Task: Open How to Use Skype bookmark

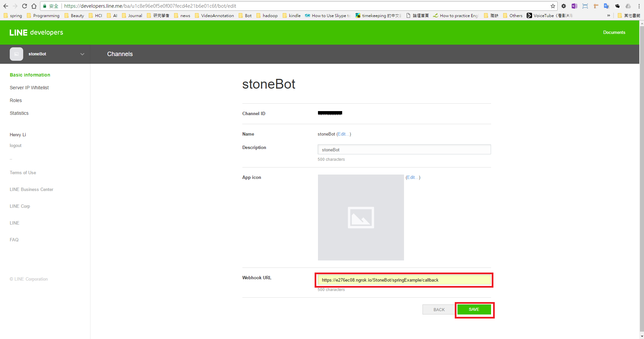Action: pos(328,15)
